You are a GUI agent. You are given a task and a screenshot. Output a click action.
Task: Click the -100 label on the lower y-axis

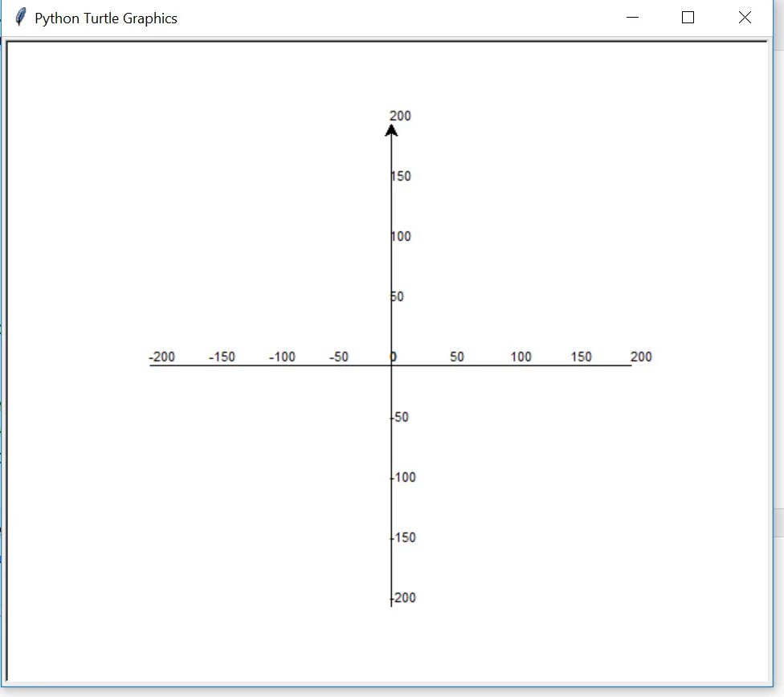click(403, 478)
